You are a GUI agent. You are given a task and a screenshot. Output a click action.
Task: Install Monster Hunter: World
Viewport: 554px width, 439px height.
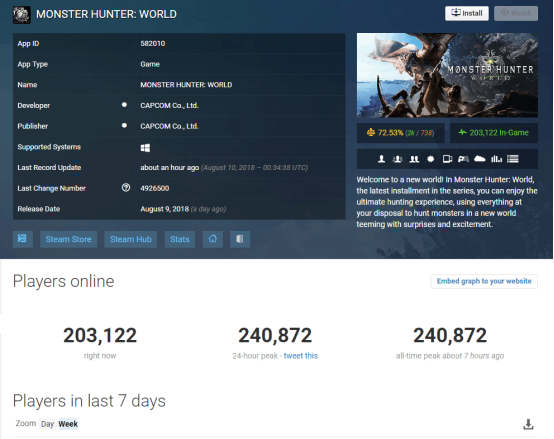coord(467,13)
